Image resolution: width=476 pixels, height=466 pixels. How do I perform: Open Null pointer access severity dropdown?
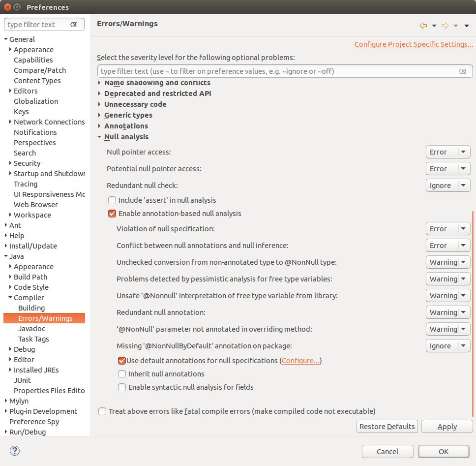coord(448,152)
